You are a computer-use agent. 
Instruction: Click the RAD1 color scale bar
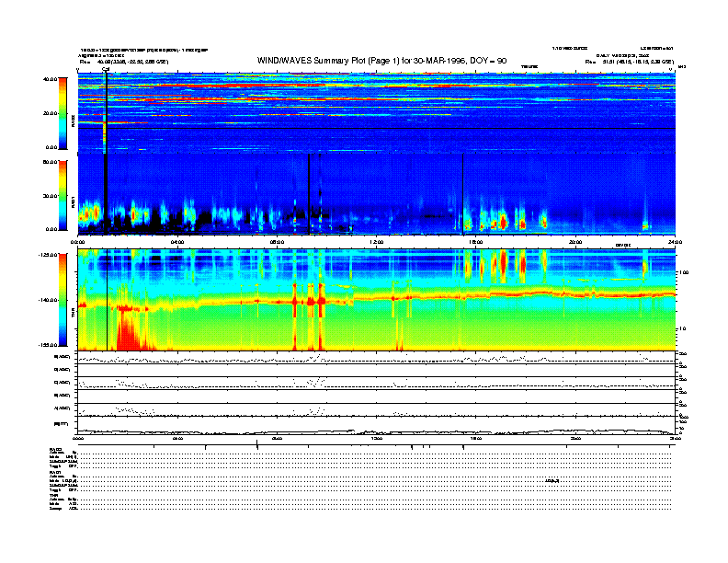tap(63, 196)
